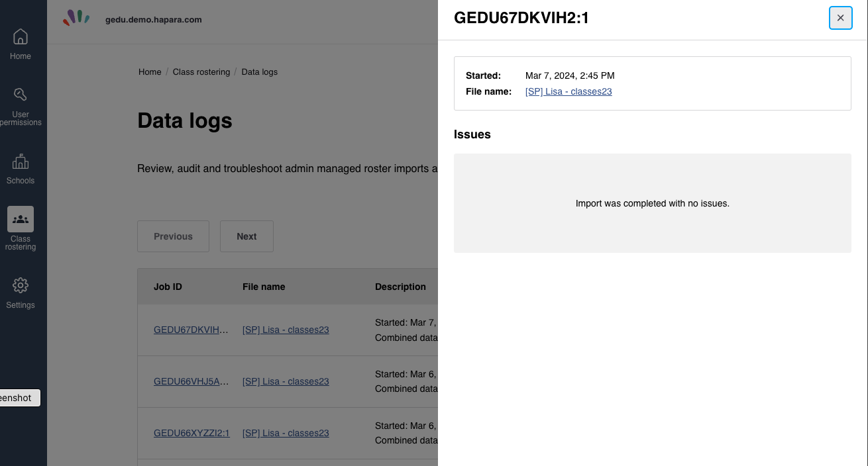Open file link in GEDU66VHJ5A row
868x466 pixels.
[286, 381]
